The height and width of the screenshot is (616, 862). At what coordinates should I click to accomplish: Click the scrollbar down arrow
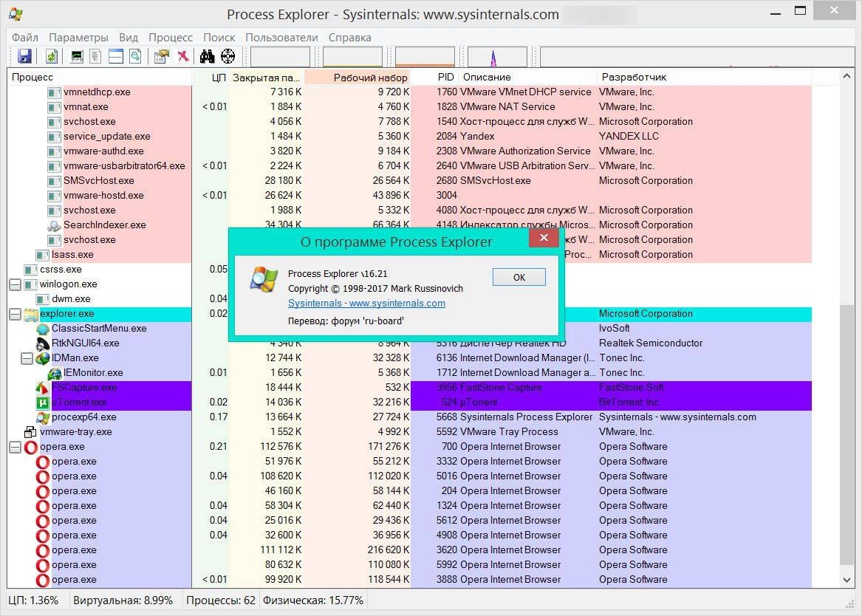click(847, 580)
